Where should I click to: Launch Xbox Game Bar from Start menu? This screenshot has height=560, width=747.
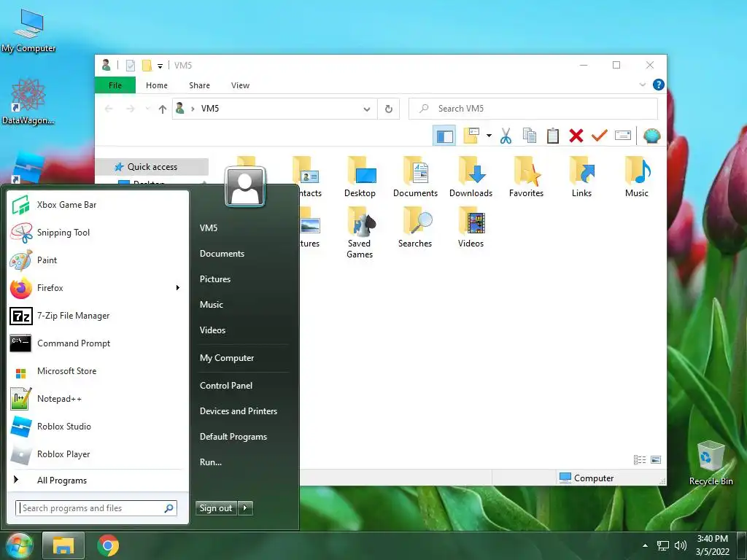pyautogui.click(x=98, y=205)
